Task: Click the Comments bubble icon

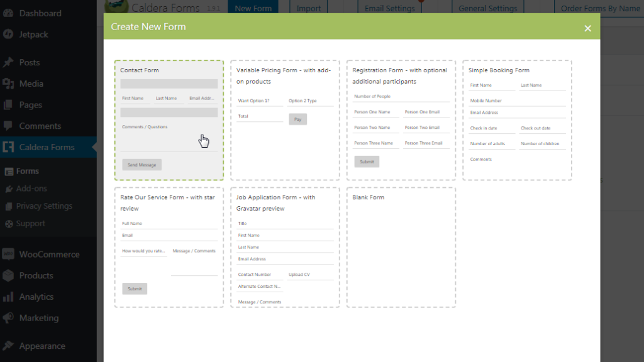Action: tap(9, 126)
